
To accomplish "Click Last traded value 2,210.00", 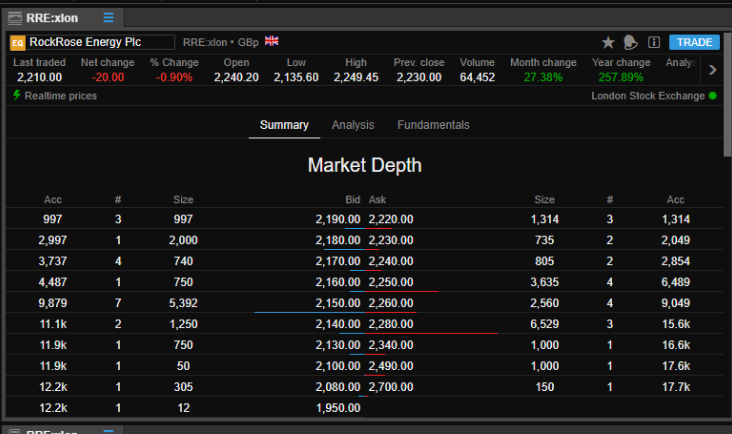I will point(39,77).
